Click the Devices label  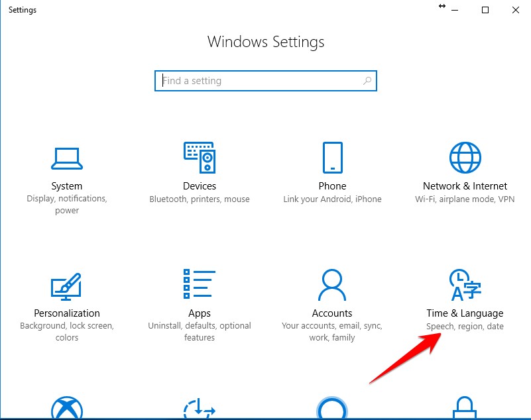click(x=200, y=185)
